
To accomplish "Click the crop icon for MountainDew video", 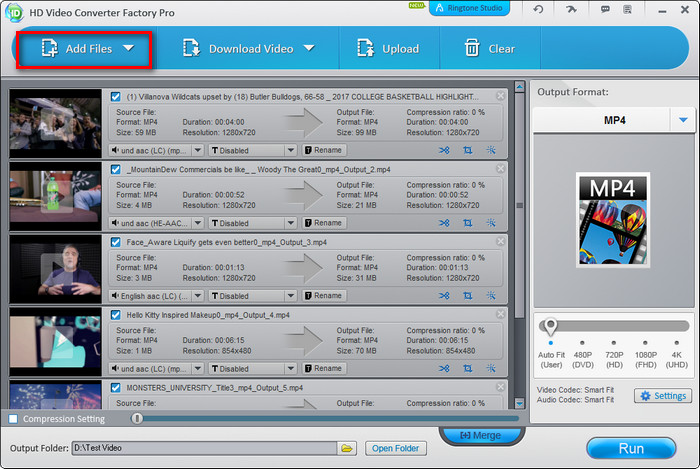I will point(467,223).
